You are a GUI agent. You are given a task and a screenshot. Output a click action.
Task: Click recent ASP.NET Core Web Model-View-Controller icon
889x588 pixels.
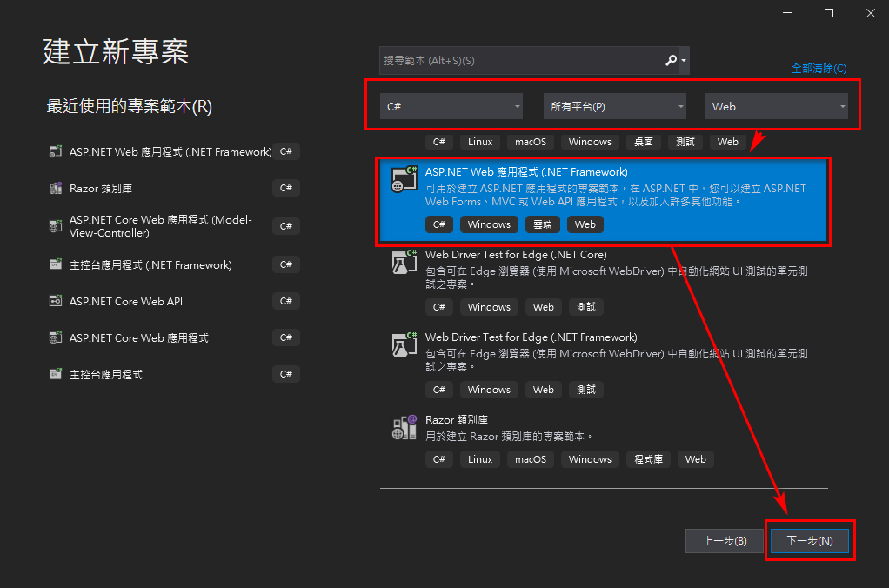pyautogui.click(x=56, y=226)
